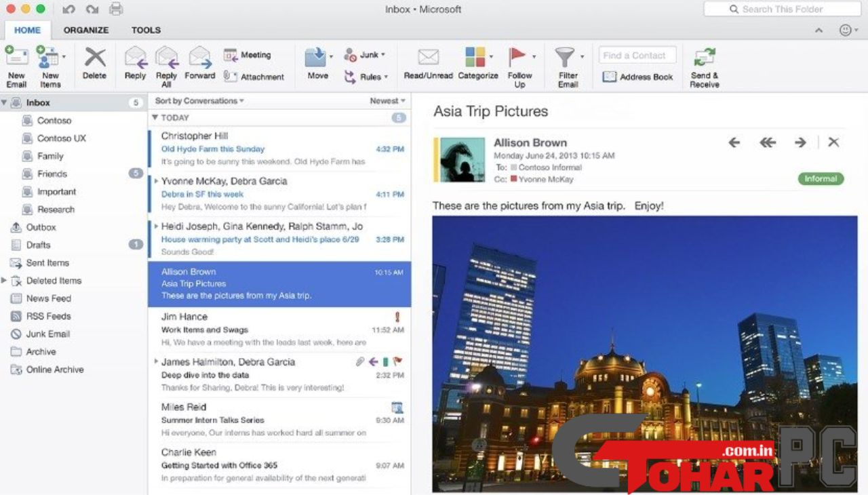Click the Meeting ribbon button
The height and width of the screenshot is (495, 868).
tap(248, 55)
